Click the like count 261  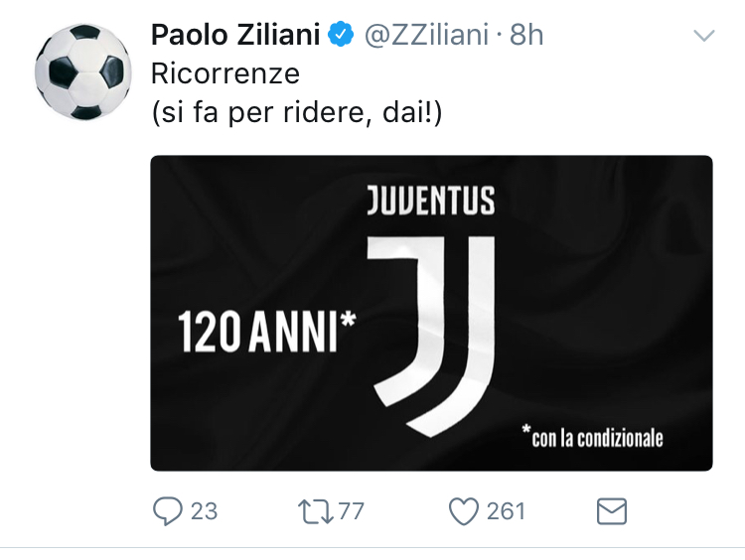(x=506, y=511)
